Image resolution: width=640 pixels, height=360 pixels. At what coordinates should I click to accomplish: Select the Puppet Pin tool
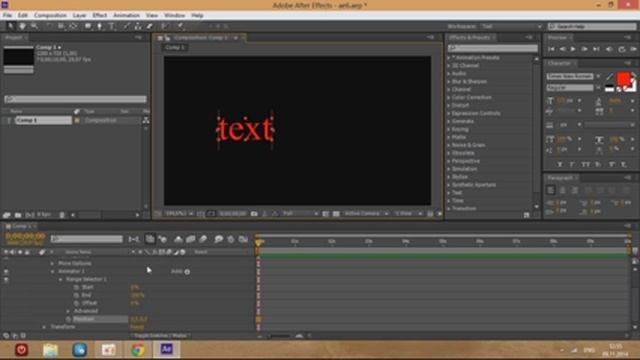click(x=180, y=26)
